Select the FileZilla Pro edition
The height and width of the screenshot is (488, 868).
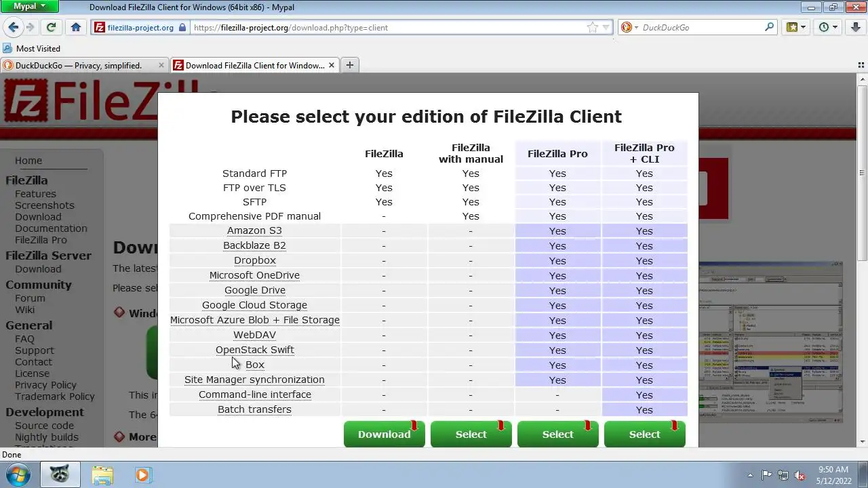click(557, 434)
